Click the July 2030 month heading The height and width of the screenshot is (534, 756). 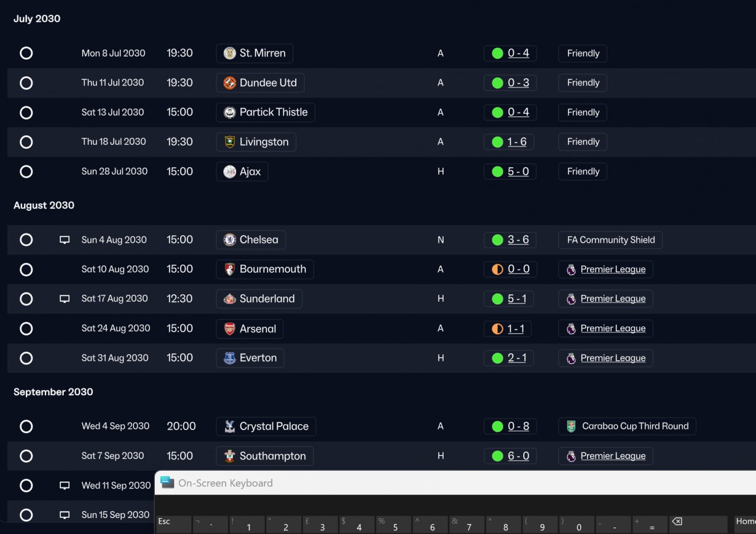coord(37,19)
